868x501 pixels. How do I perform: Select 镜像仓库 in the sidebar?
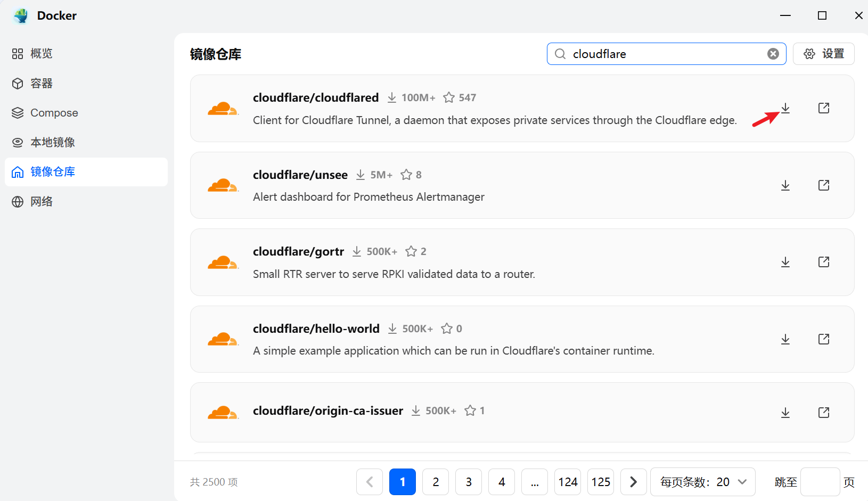tap(86, 172)
